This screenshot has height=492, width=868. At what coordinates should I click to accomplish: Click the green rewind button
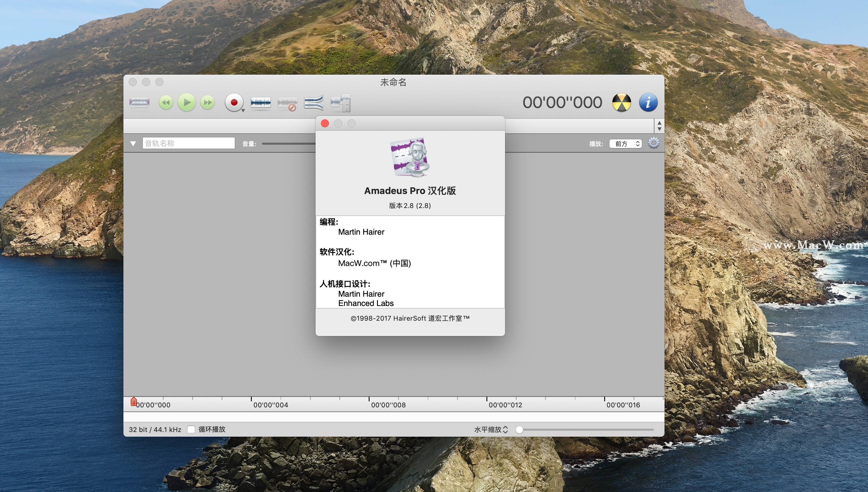click(x=166, y=102)
